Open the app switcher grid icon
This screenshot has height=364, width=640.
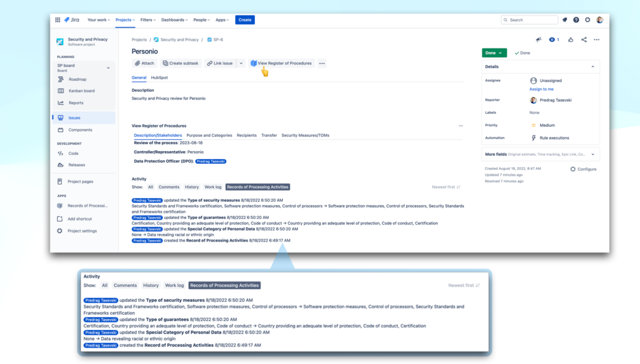point(58,20)
